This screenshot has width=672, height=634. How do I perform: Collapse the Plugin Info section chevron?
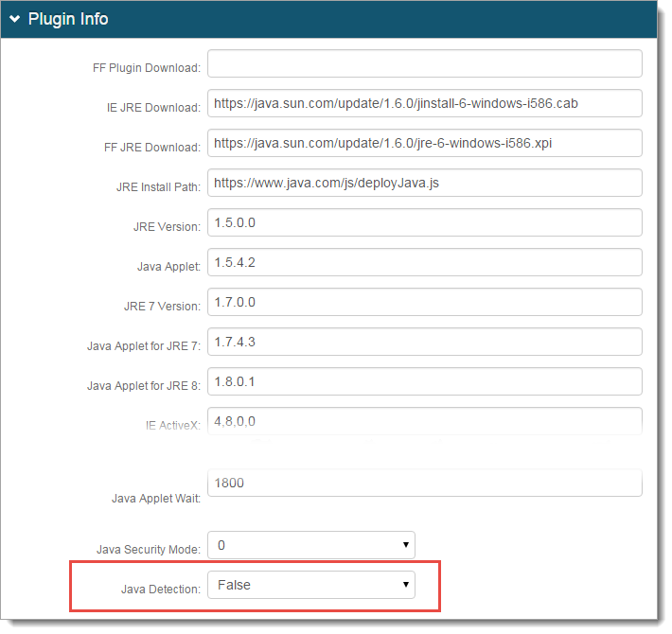click(x=14, y=20)
